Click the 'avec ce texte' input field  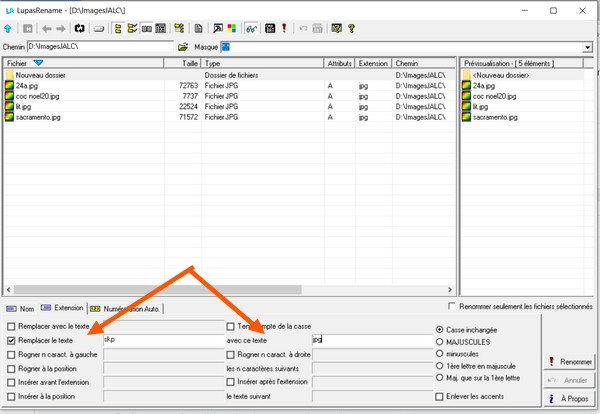373,341
